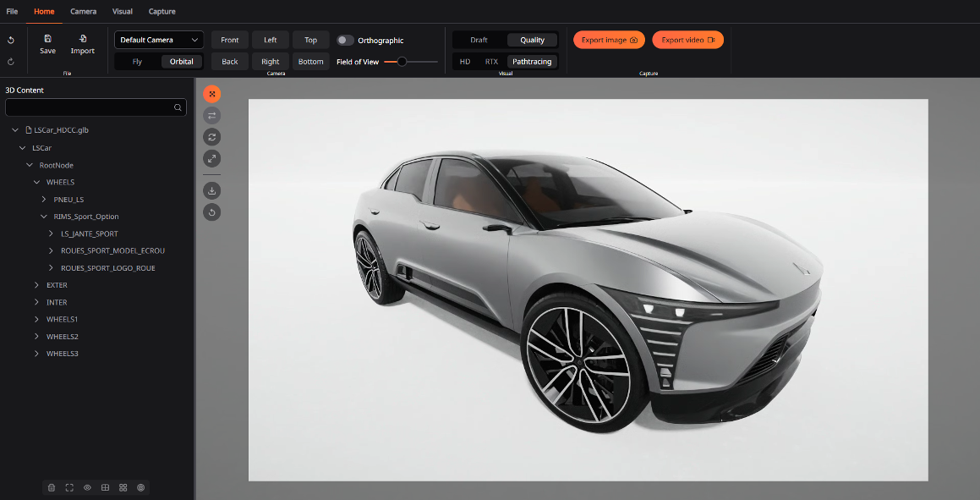
Task: Click the trash delete icon
Action: click(52, 487)
